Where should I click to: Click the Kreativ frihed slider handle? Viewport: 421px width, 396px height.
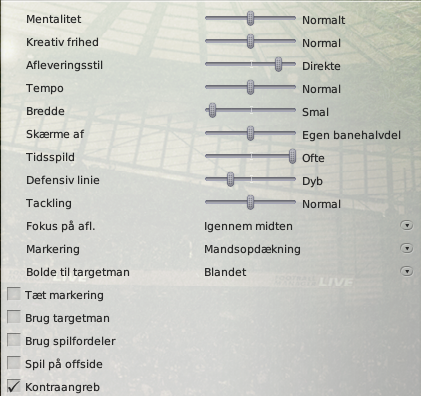click(x=250, y=41)
